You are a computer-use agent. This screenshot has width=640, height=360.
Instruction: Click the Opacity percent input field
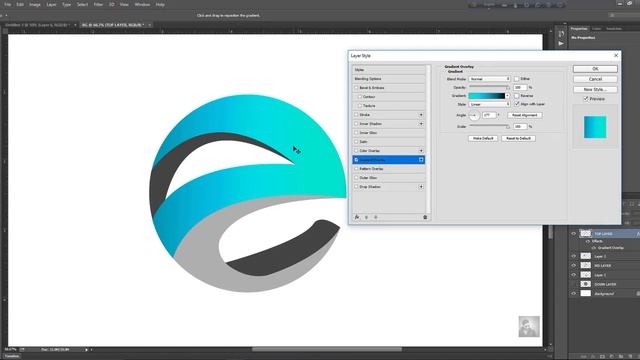[x=520, y=87]
